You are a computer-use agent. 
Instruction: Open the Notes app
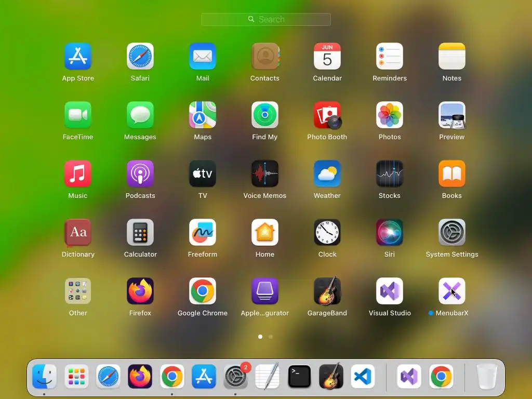(452, 56)
